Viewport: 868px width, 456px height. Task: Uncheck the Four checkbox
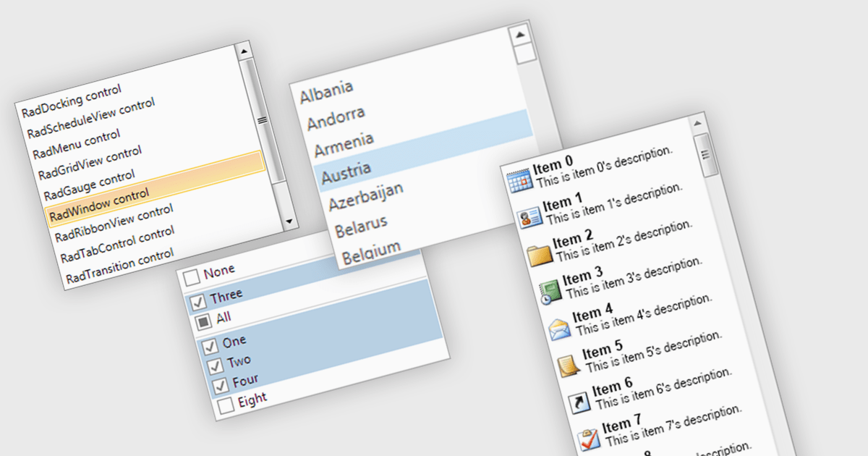pos(220,385)
